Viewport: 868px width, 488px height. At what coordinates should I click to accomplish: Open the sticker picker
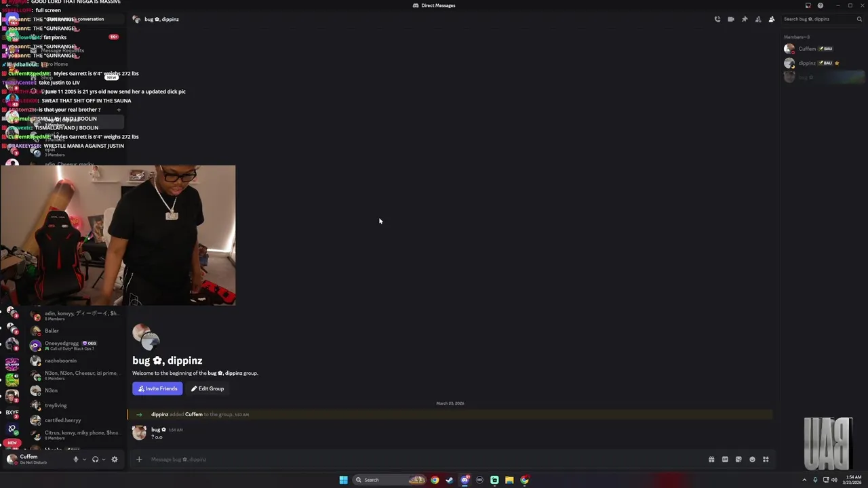(x=738, y=460)
